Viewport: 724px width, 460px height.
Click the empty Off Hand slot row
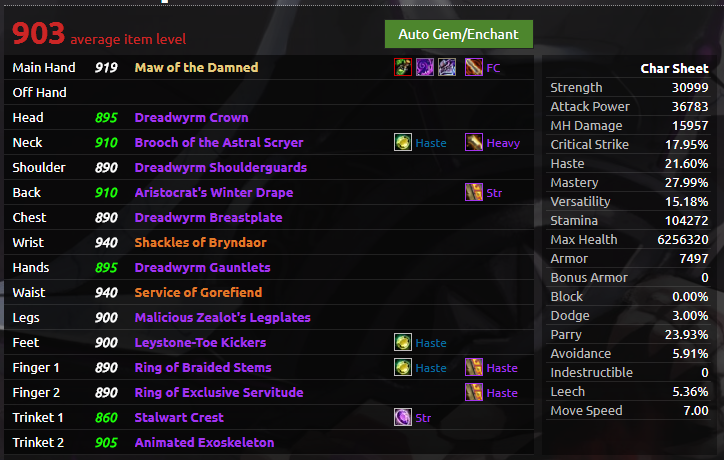tap(269, 92)
